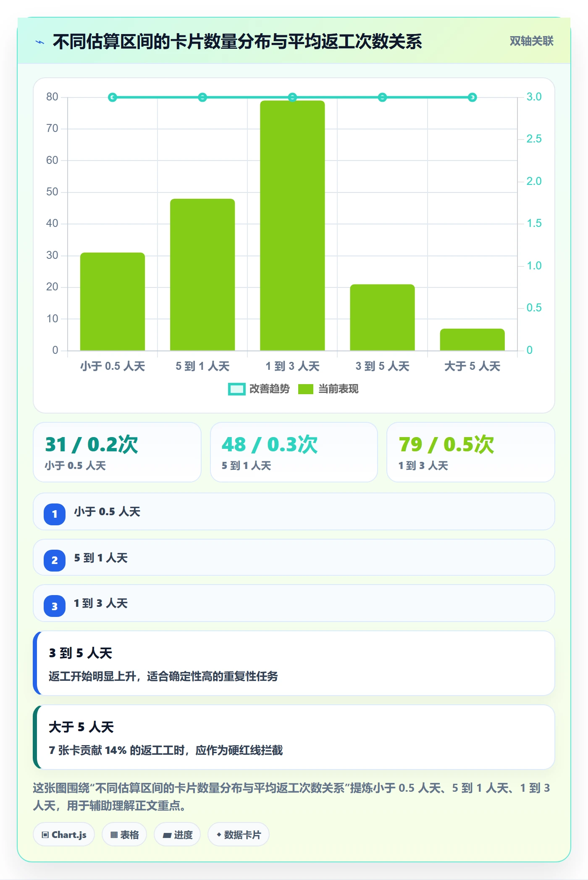Click the blue number 3 badge
Viewport: 588px width, 880px height.
pos(55,606)
